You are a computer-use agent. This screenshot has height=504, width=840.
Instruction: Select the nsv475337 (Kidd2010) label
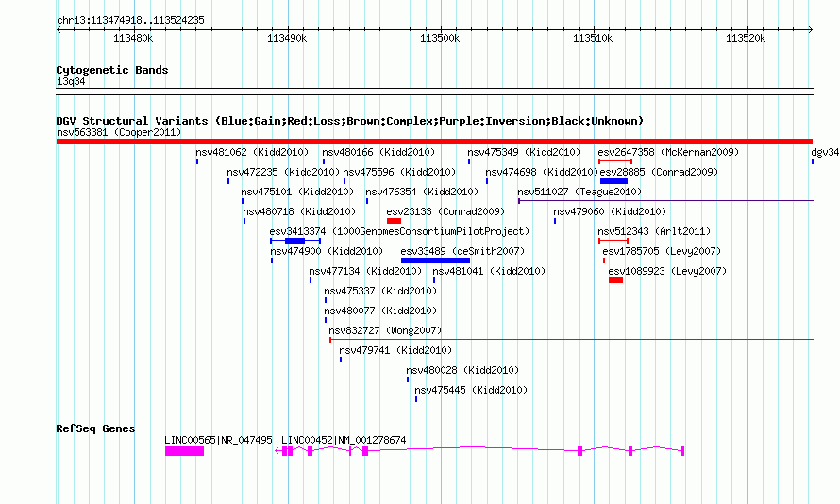(x=381, y=291)
